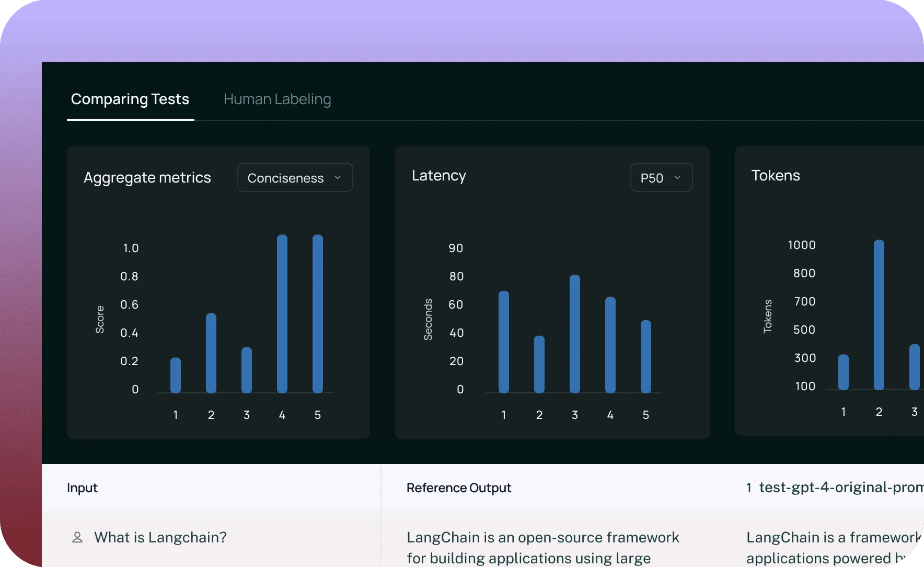Click the 'Tokens' panel title

click(x=776, y=176)
